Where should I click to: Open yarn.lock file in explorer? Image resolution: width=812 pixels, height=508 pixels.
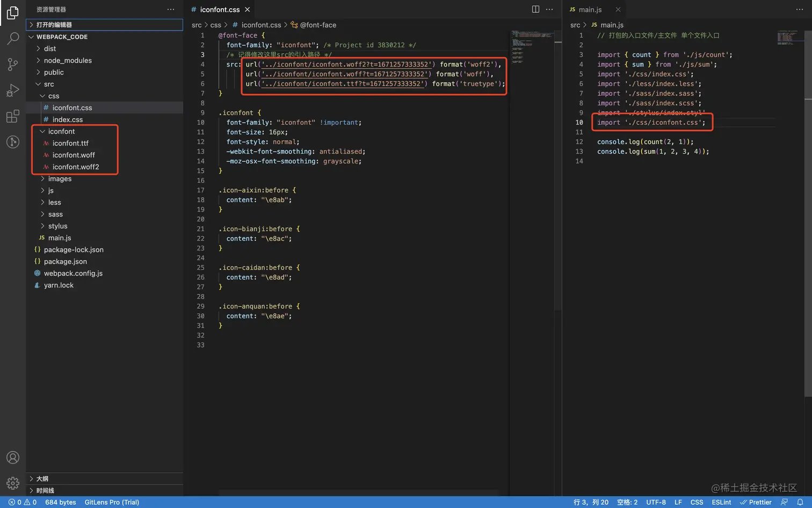coord(59,285)
